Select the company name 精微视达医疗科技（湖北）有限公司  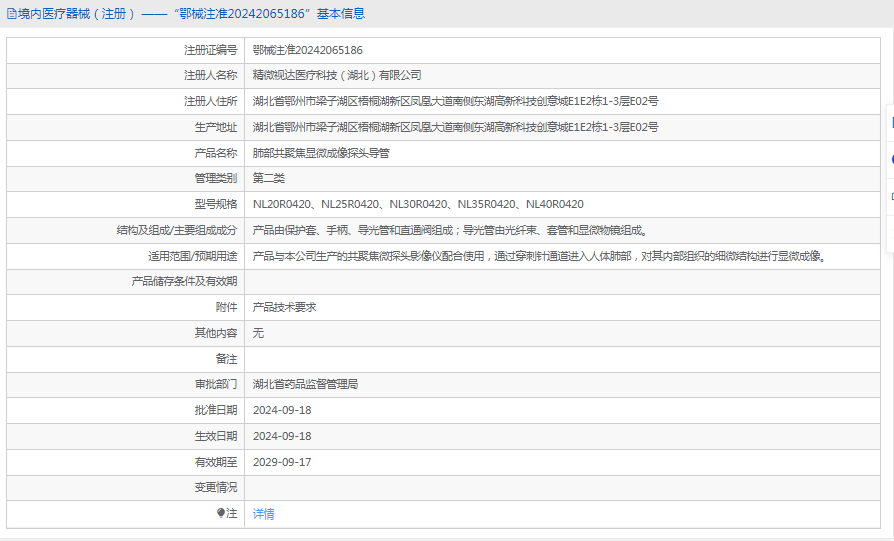click(337, 75)
